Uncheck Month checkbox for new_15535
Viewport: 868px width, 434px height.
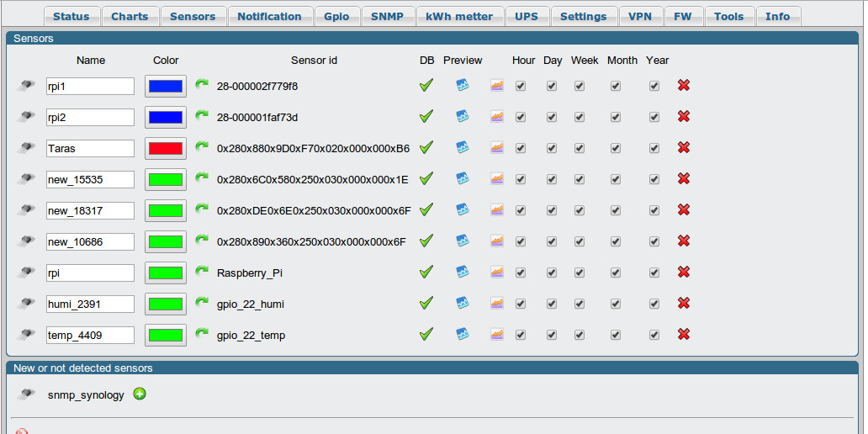point(616,179)
